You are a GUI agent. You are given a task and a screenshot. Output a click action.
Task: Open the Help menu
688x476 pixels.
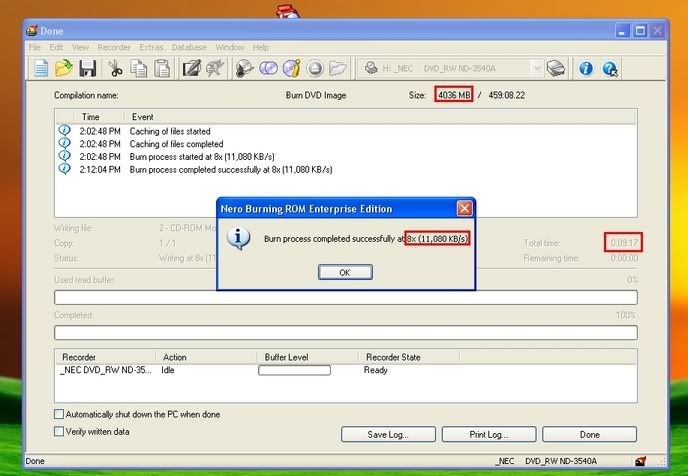coord(261,47)
